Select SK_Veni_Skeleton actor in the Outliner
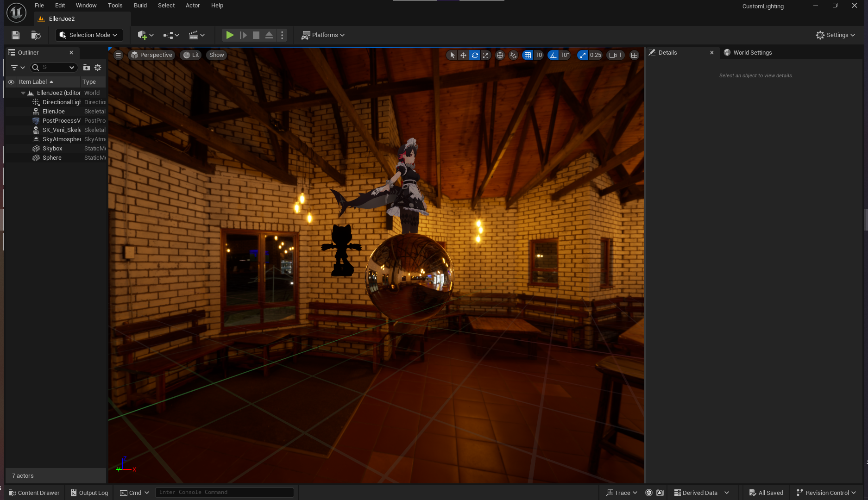This screenshot has width=868, height=500. (x=56, y=130)
